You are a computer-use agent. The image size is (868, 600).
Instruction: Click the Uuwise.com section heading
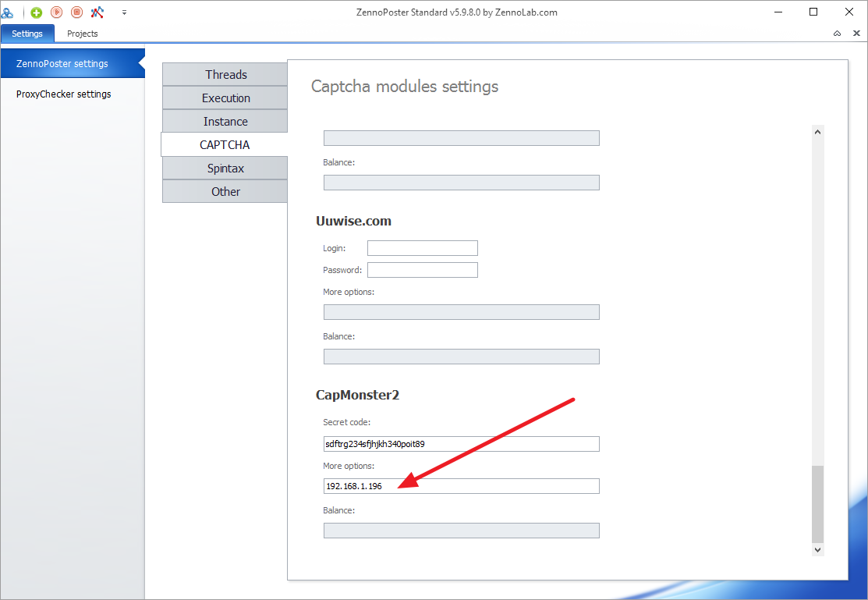pyautogui.click(x=353, y=221)
